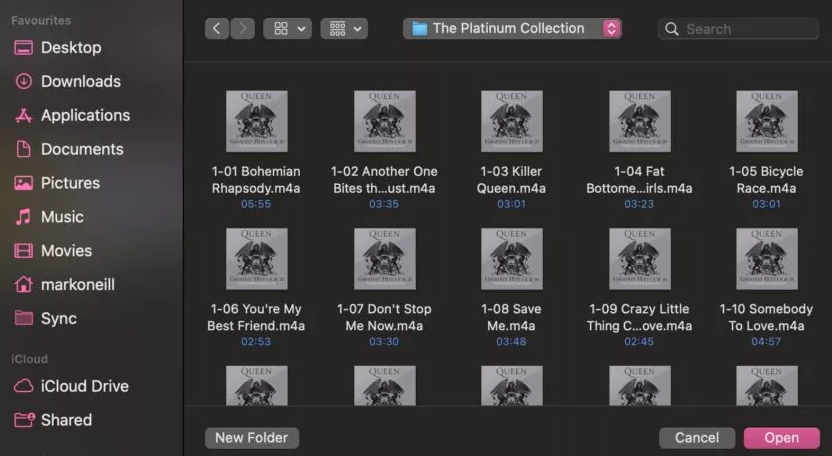832x456 pixels.
Task: Select 1-03 Killer Queen album thumbnail
Action: tap(512, 121)
